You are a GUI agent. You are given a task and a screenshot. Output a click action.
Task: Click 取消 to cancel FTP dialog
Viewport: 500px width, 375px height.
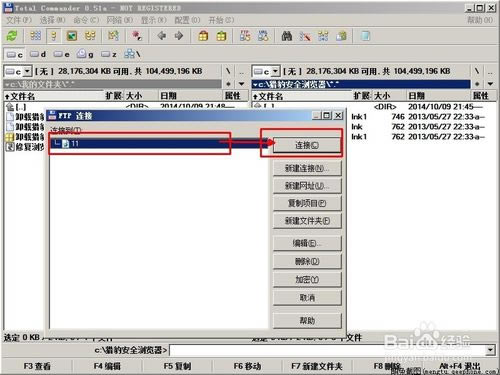[x=307, y=297]
